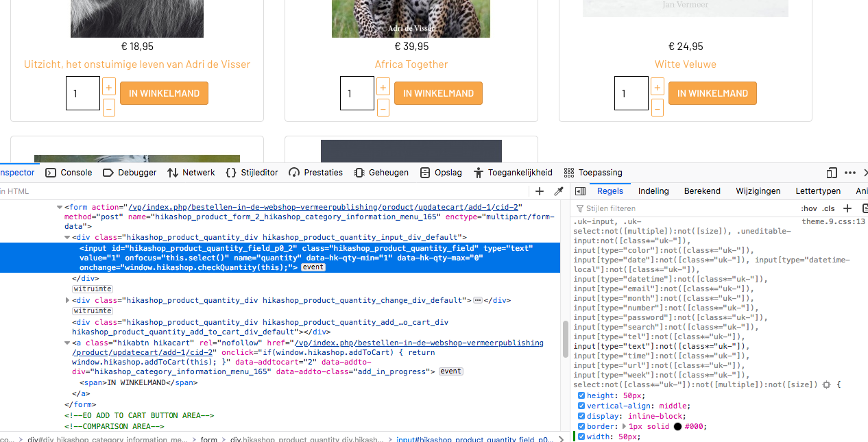The width and height of the screenshot is (868, 442).
Task: Open the Netwerk panel
Action: pos(191,173)
